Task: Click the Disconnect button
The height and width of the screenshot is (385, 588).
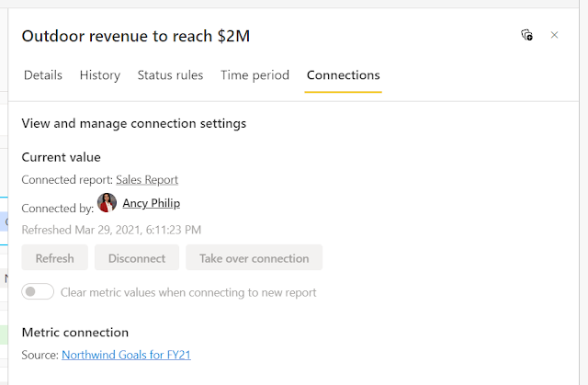Action: (137, 258)
